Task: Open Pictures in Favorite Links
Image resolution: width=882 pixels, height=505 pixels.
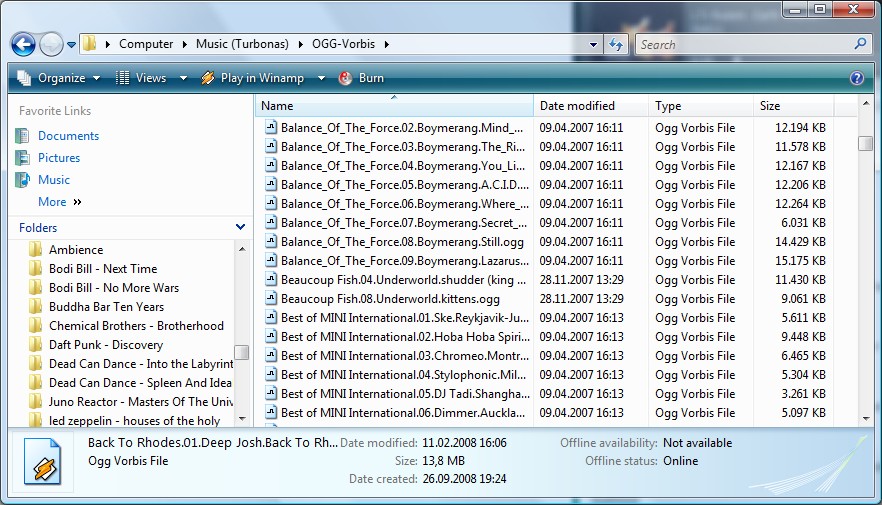Action: [59, 158]
